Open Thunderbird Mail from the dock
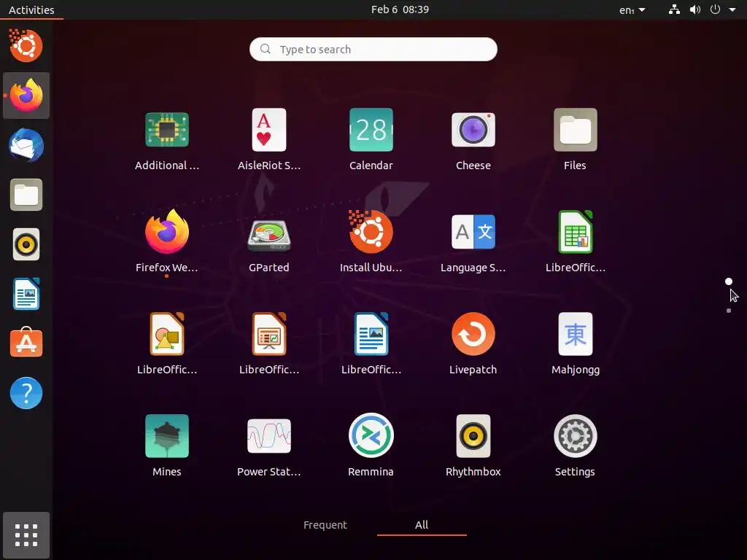Screen dimensions: 747x560 click(x=26, y=145)
